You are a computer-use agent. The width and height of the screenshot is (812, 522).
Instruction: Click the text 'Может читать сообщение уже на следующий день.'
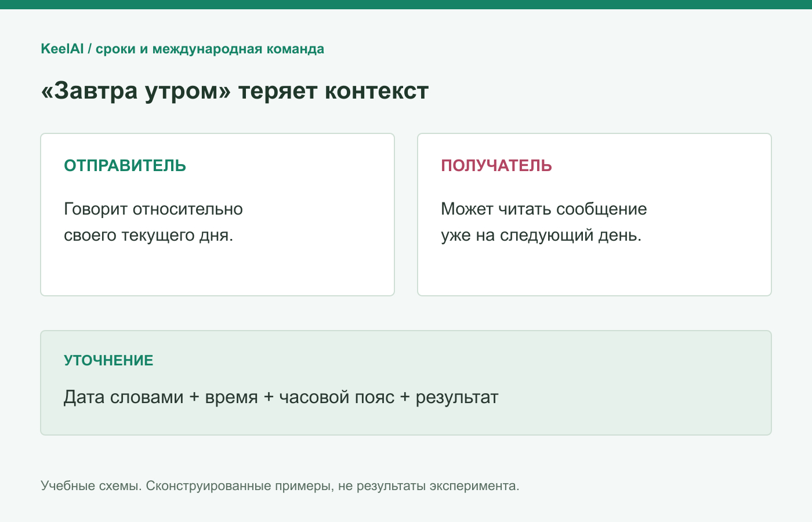pos(543,222)
